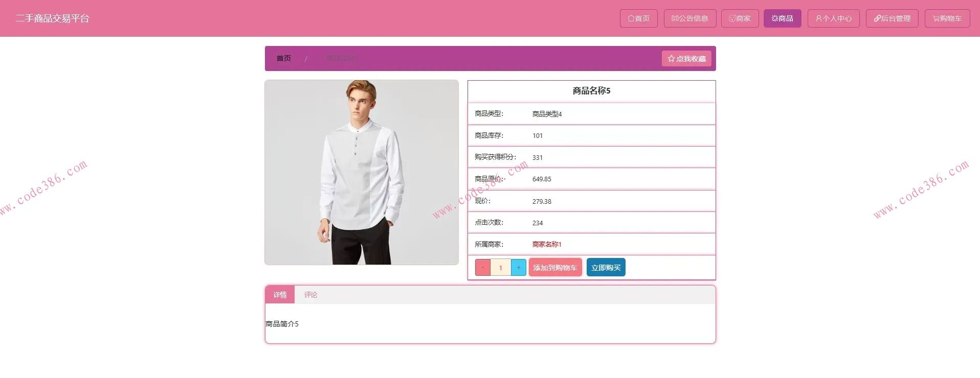Open 首页 in the top navigation
Viewport: 980px width, 378px height.
click(638, 18)
